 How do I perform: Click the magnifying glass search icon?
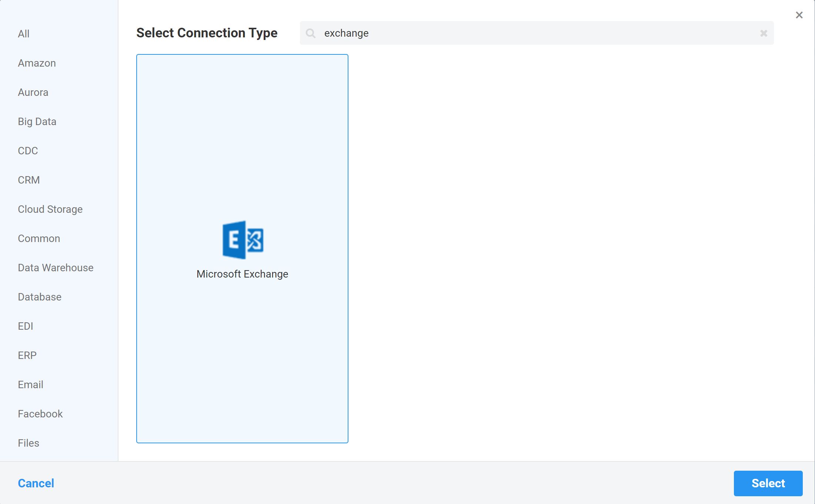pyautogui.click(x=311, y=33)
